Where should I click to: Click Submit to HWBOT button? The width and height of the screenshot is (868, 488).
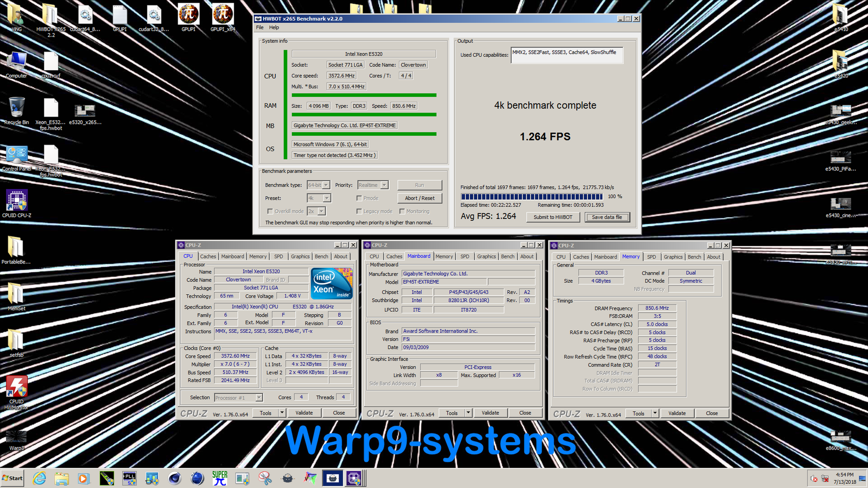click(x=553, y=217)
